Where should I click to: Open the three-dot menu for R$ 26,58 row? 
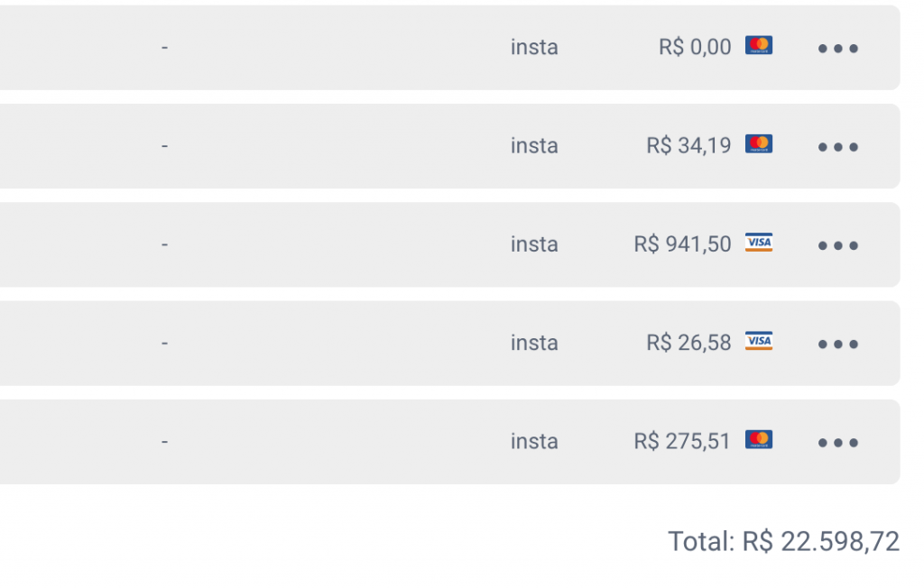click(x=838, y=344)
